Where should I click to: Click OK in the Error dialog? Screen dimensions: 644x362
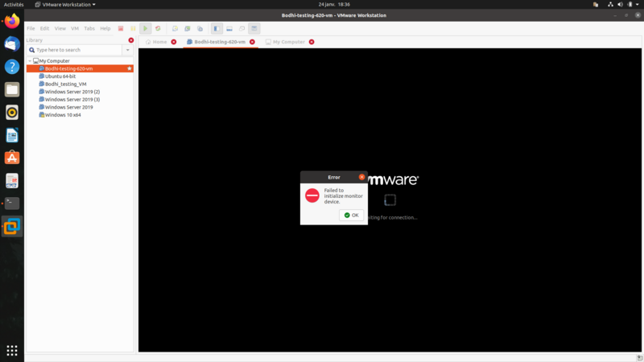(x=352, y=215)
